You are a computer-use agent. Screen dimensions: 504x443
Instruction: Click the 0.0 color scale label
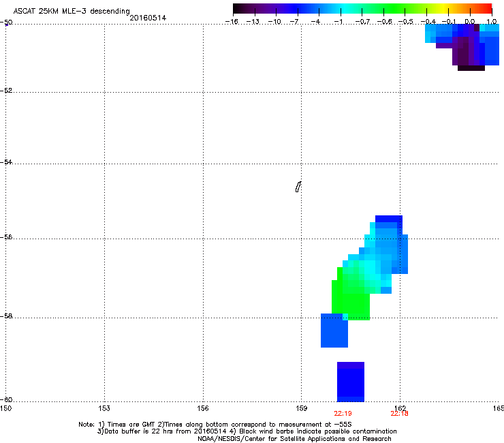pyautogui.click(x=470, y=22)
